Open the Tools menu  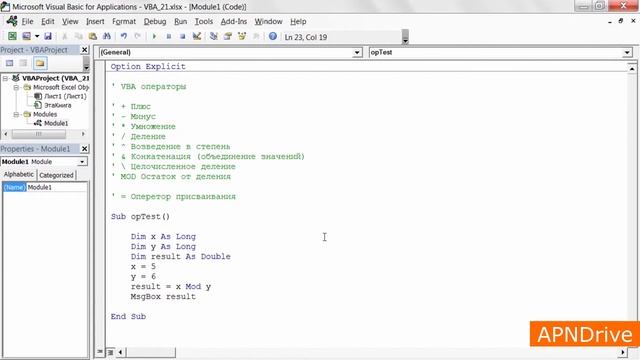[204, 22]
